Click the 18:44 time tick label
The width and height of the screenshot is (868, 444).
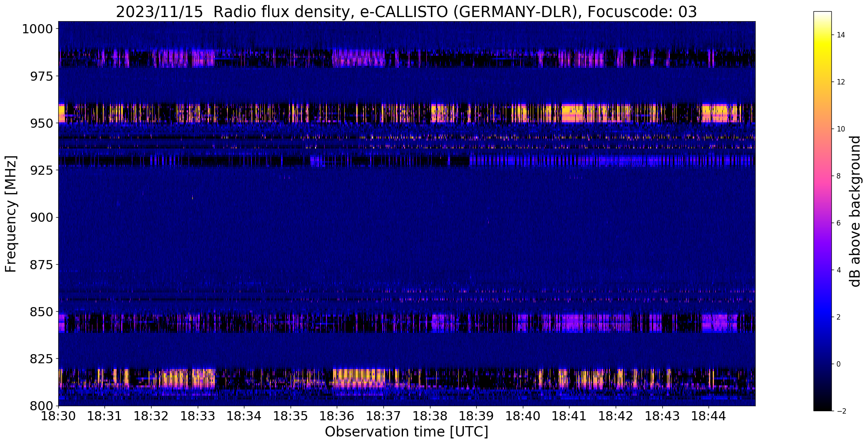click(x=709, y=416)
